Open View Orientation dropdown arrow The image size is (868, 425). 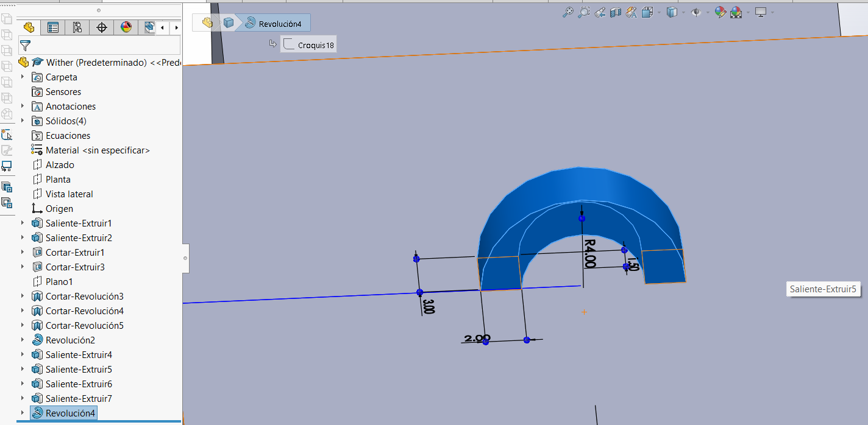pos(658,13)
